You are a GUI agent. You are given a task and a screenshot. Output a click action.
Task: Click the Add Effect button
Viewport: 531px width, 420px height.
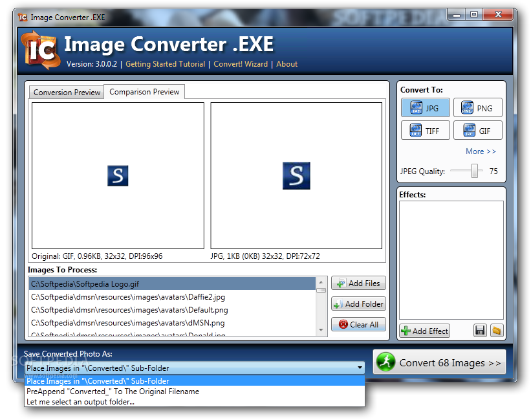pos(425,331)
